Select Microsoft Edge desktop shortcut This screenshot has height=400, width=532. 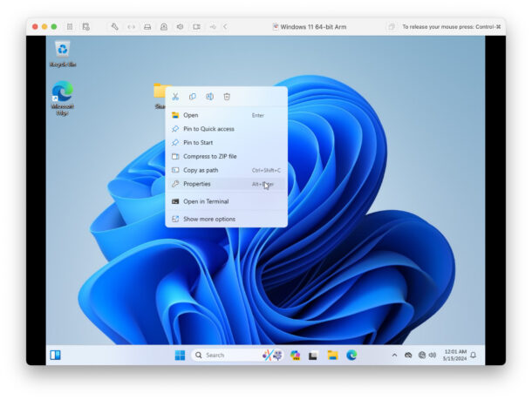(x=62, y=95)
